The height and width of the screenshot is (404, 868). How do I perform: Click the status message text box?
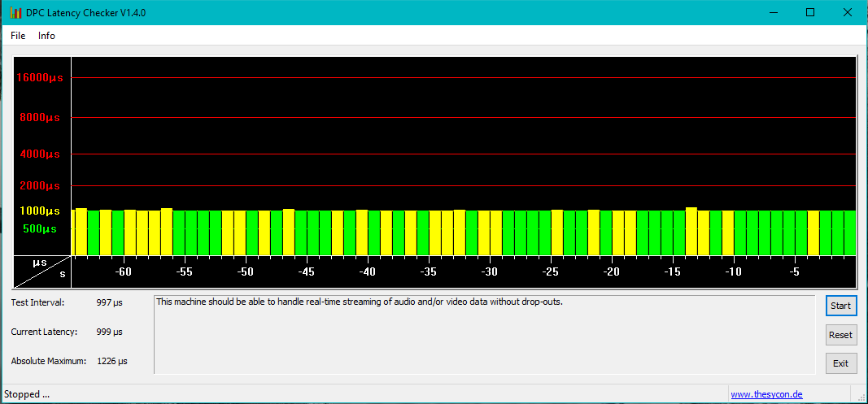coord(484,335)
